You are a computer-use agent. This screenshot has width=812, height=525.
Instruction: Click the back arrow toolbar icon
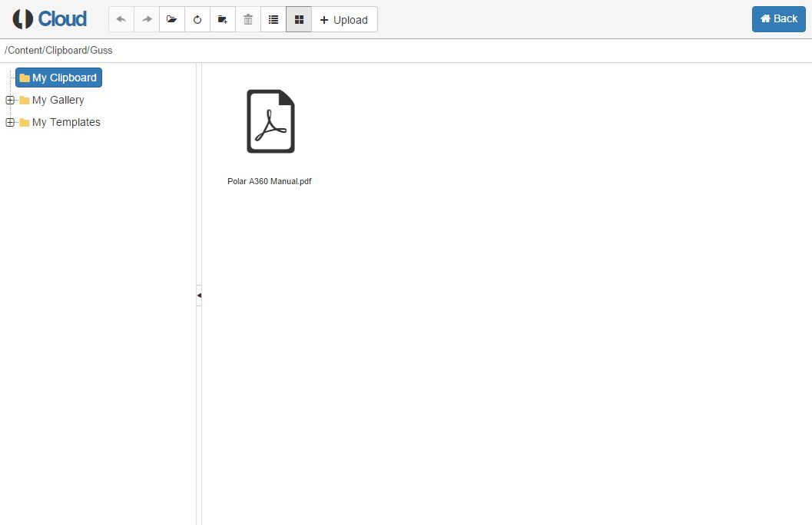click(x=121, y=20)
